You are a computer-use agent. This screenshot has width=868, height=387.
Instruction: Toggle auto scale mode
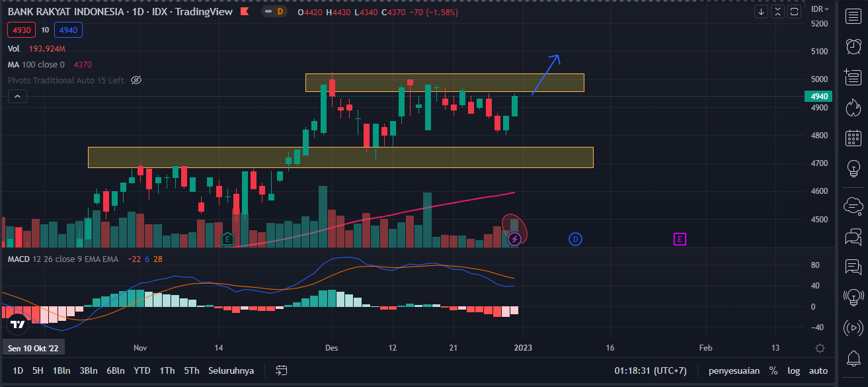point(818,370)
